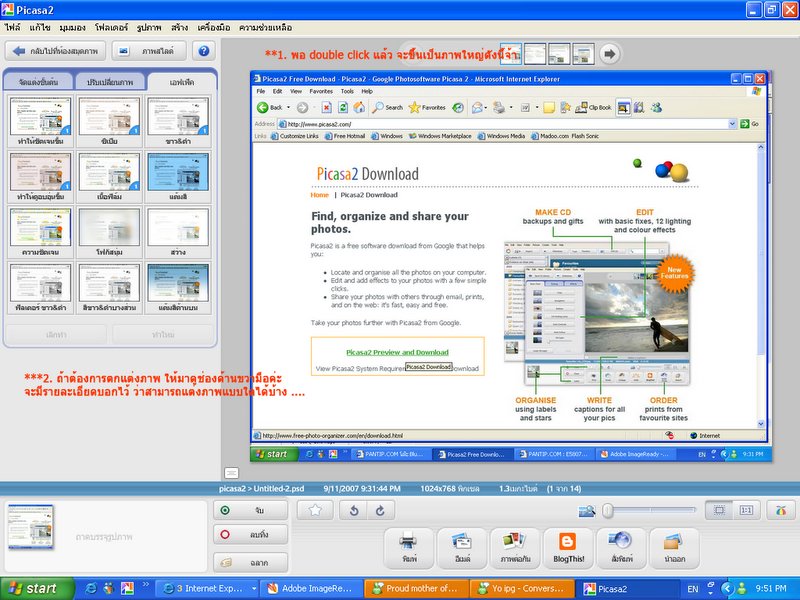Switch to Adobe ImageReady taskbar button

pyautogui.click(x=312, y=589)
